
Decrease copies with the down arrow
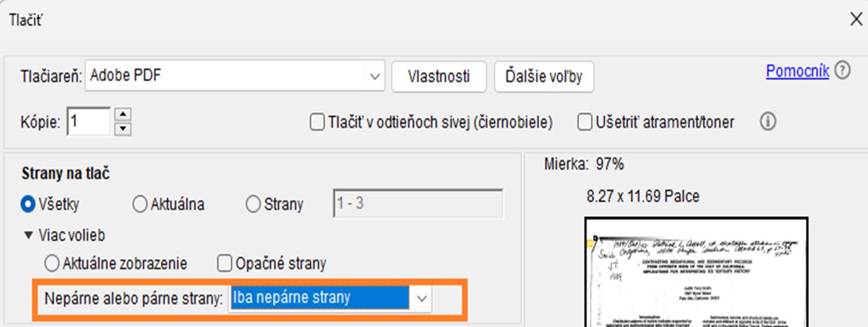coord(123,128)
